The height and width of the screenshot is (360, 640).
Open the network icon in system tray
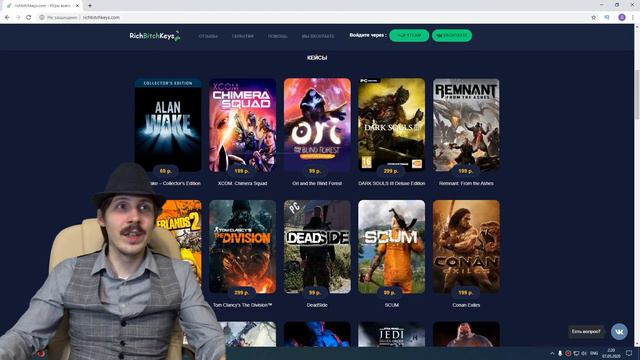click(x=576, y=353)
